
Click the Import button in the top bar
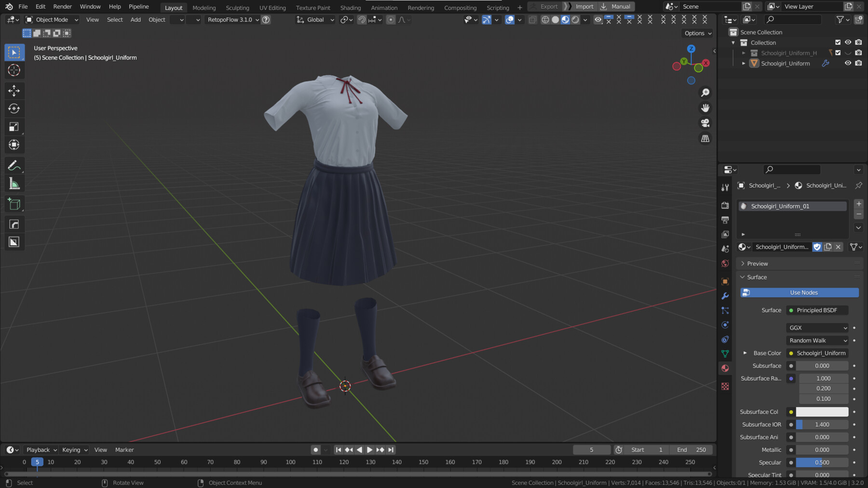click(x=584, y=6)
